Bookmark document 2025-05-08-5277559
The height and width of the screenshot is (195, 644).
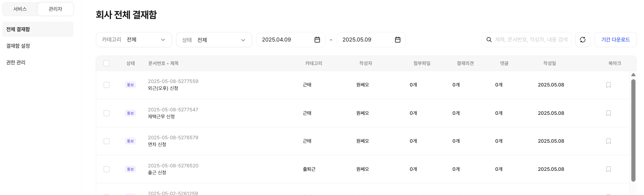tap(608, 85)
